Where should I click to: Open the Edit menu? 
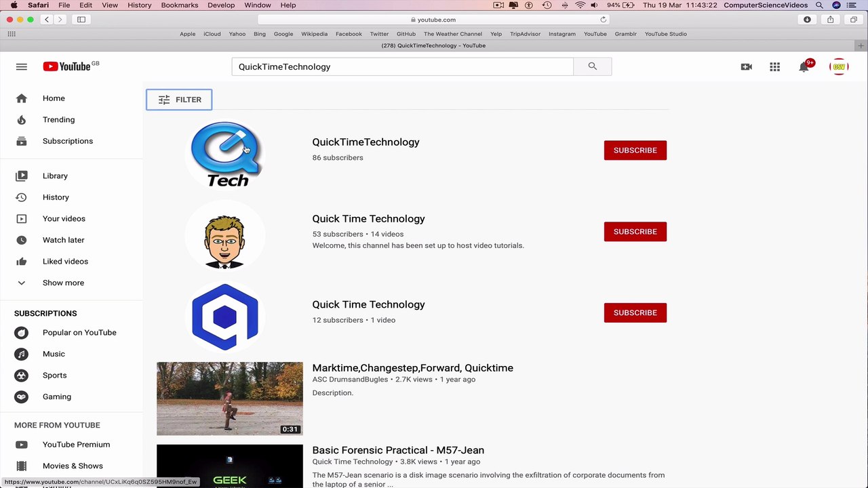85,5
